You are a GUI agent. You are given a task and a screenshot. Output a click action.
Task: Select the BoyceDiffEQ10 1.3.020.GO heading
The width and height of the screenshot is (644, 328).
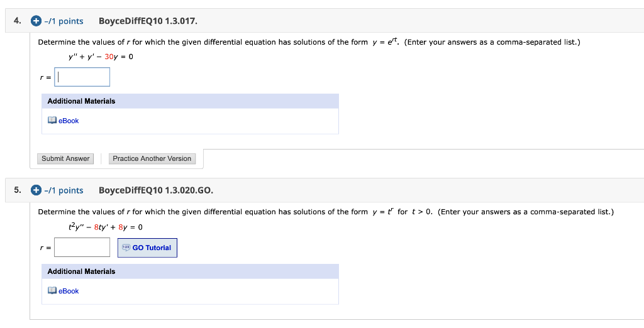156,190
